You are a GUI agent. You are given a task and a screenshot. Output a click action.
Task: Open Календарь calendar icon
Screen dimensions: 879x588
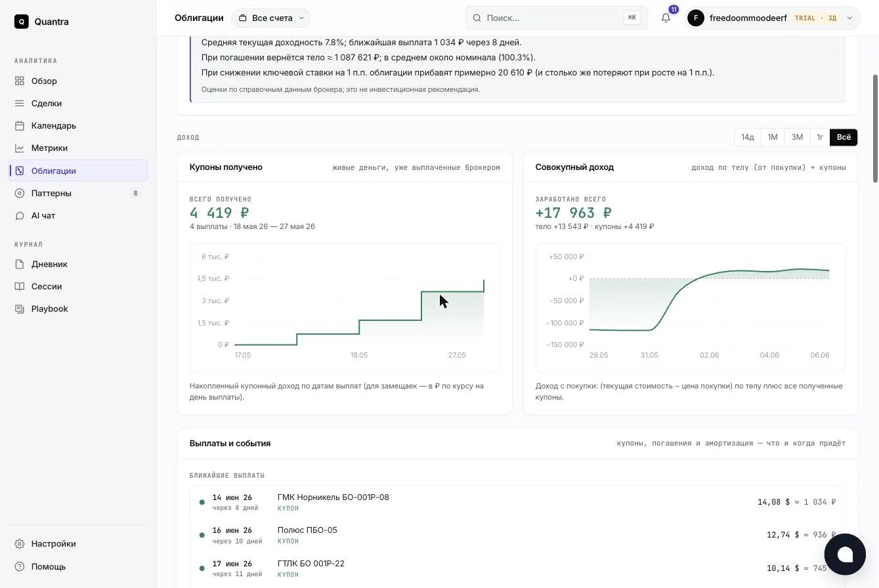tap(20, 126)
